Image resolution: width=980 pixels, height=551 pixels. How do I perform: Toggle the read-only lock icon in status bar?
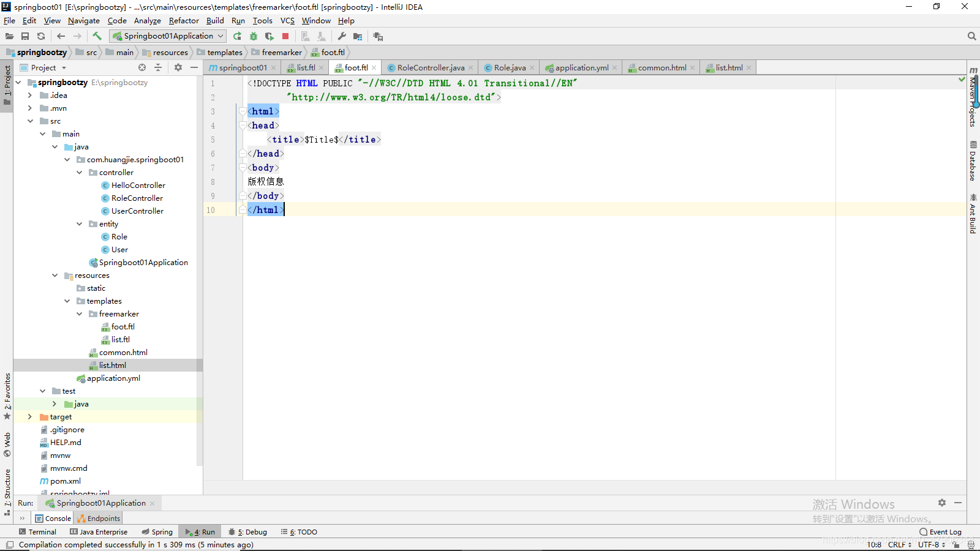(x=956, y=544)
